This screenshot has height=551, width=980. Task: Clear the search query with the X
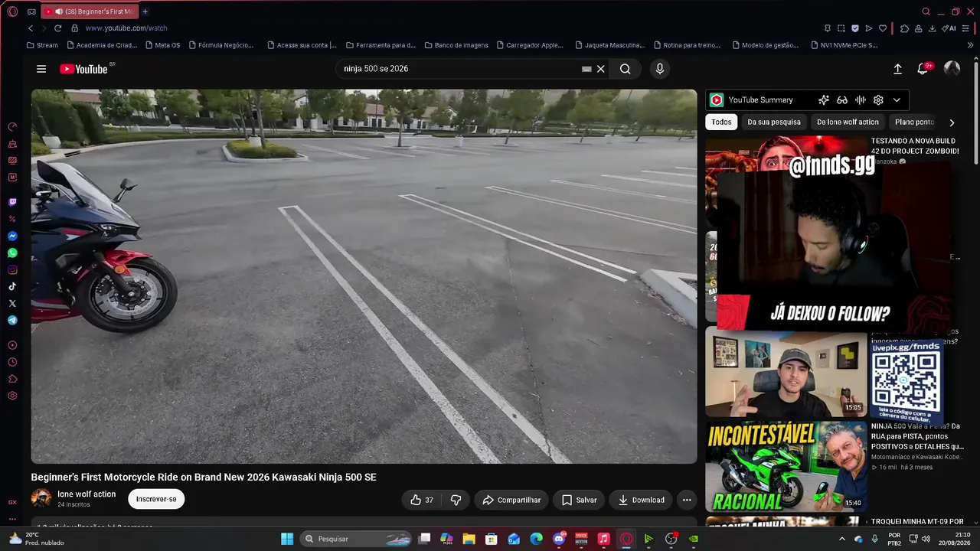(601, 69)
